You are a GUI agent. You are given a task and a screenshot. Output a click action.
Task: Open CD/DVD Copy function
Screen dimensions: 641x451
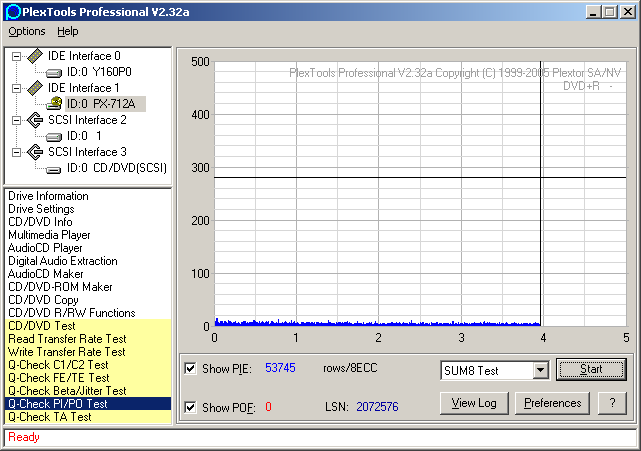click(x=43, y=300)
